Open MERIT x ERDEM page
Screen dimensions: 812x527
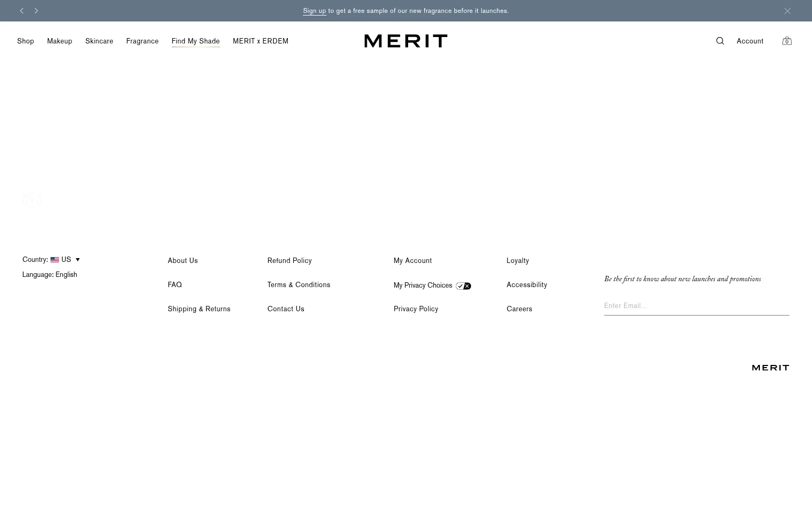pos(260,41)
